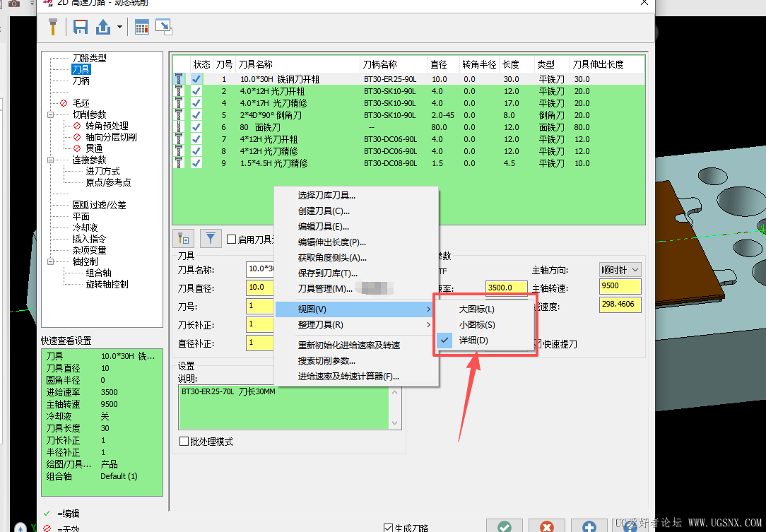Click the tool filter funnel icon
Screen dimensions: 766x532
click(211, 239)
